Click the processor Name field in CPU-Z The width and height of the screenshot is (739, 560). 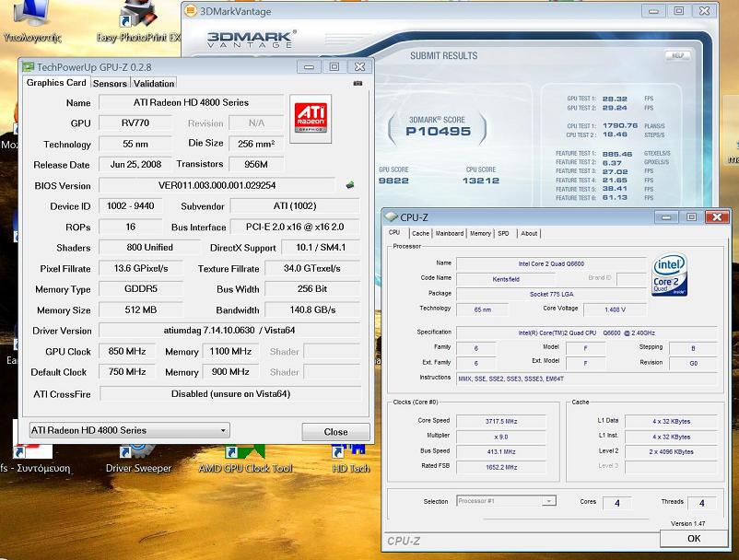coord(551,263)
